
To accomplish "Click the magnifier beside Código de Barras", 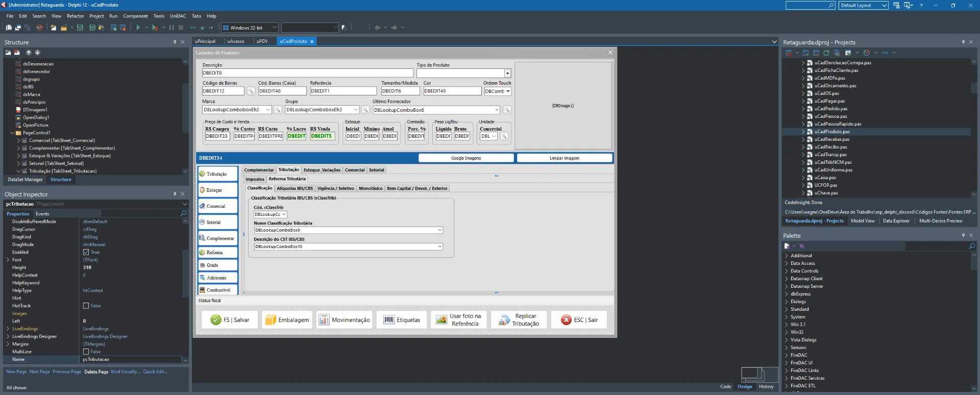I will coord(251,91).
